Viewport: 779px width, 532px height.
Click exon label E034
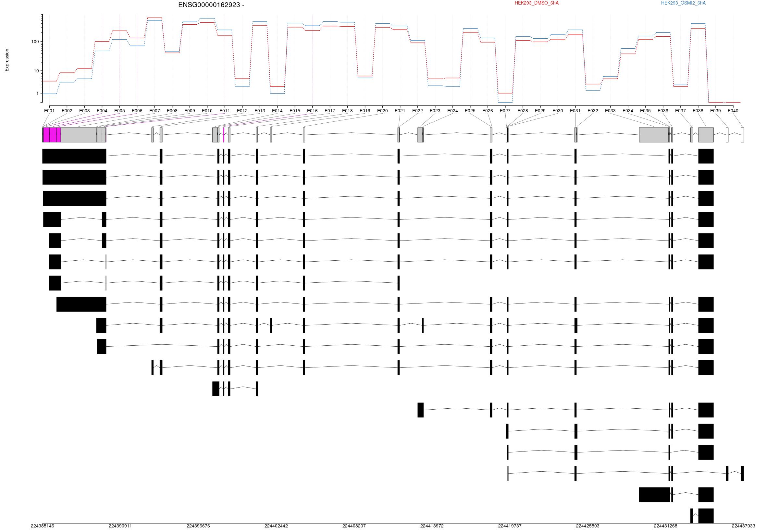point(628,111)
